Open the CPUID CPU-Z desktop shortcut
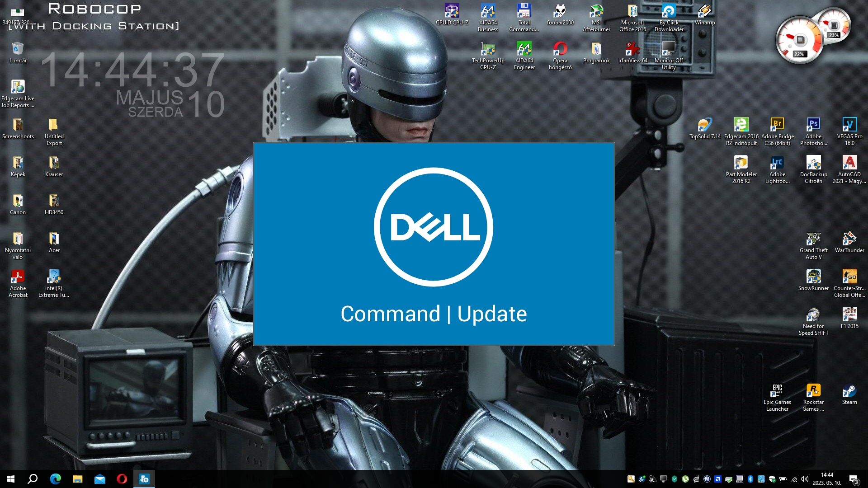Screen dimensions: 868x488 click(452, 14)
